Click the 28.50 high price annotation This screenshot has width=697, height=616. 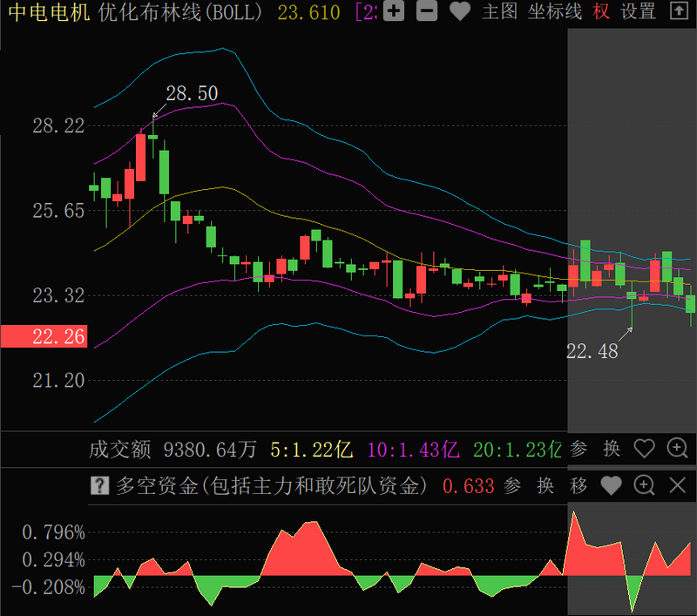[192, 93]
